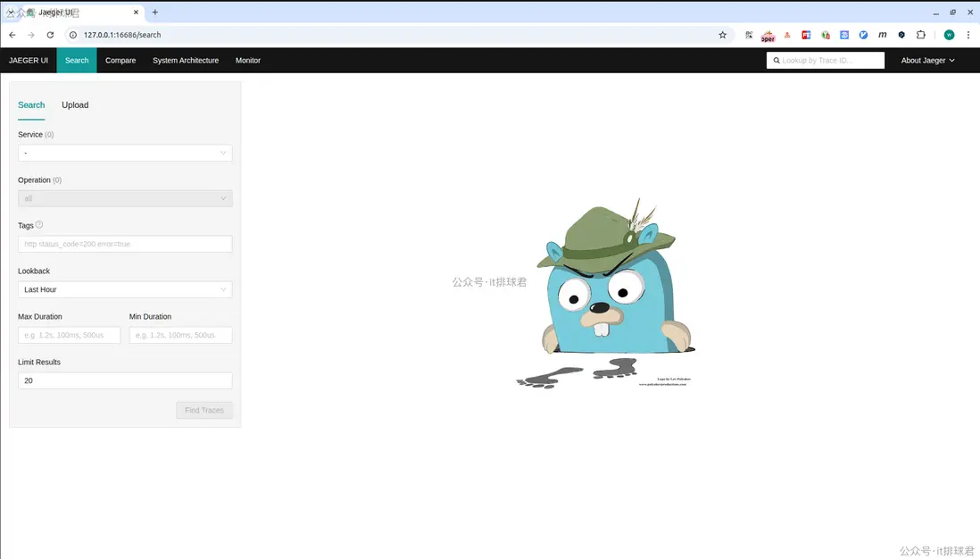The width and height of the screenshot is (980, 559).
Task: Open the Monitor page
Action: pyautogui.click(x=248, y=61)
